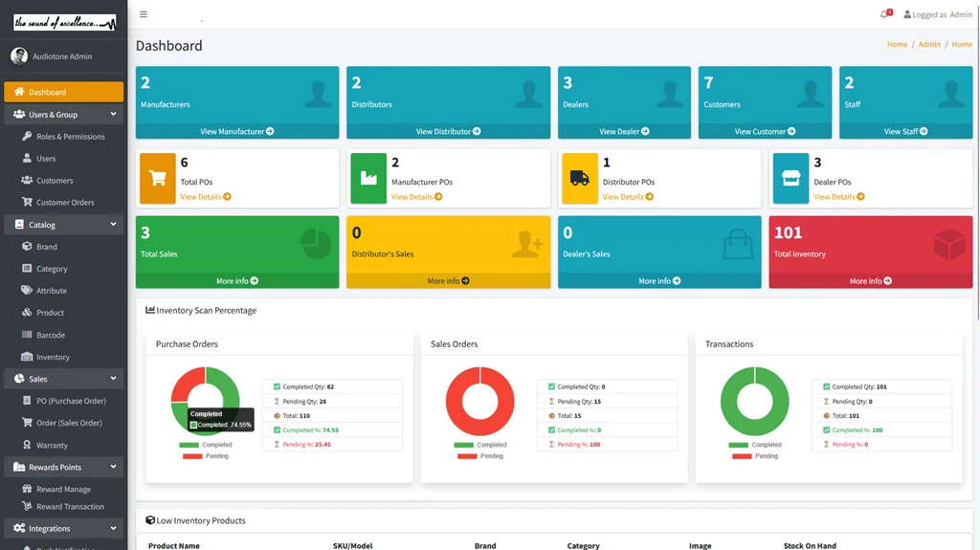Open More info for Distributor's Sales
Screen dimensions: 980x550
(448, 281)
